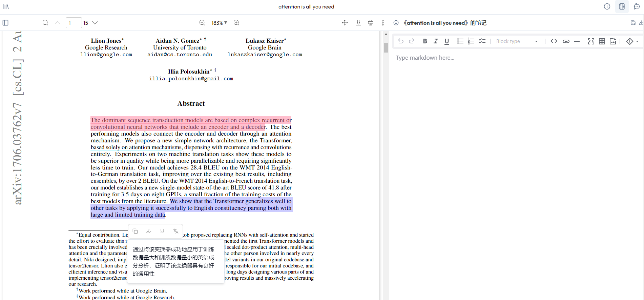Click the email aidan@cs.toronto.edu
644x300 pixels.
(180, 55)
